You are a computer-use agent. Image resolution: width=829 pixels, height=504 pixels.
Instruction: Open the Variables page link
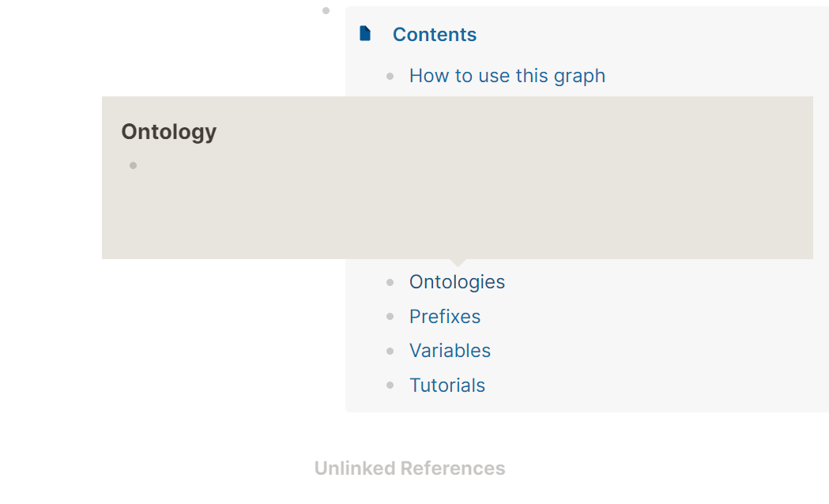(450, 351)
